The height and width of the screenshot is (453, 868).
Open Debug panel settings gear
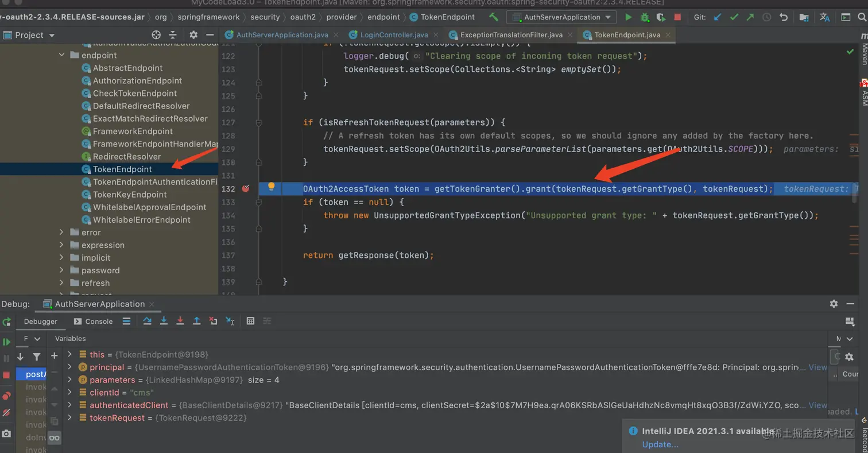(x=834, y=304)
